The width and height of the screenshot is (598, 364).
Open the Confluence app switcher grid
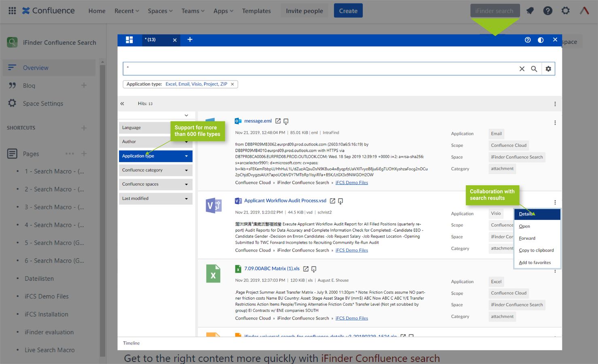(x=12, y=11)
